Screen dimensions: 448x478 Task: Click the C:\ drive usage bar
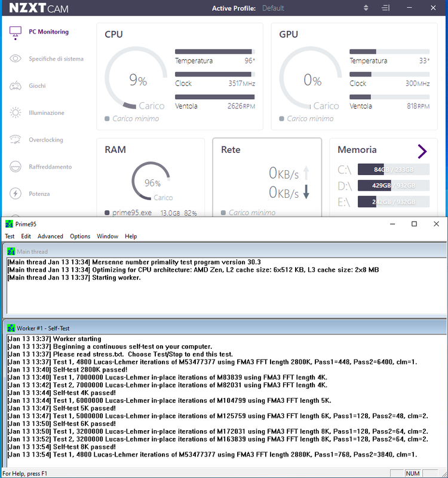pyautogui.click(x=394, y=170)
